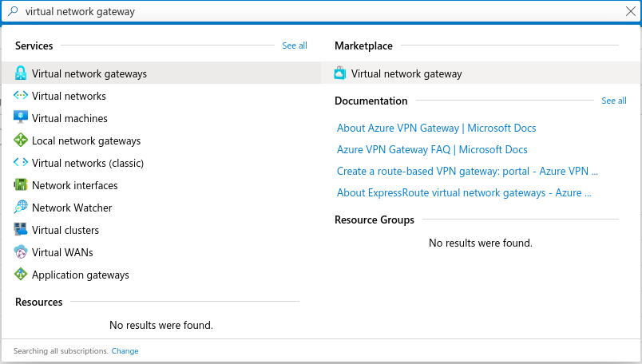Viewport: 642px width, 364px height.
Task: Open Network Watcher service
Action: pyautogui.click(x=161, y=208)
